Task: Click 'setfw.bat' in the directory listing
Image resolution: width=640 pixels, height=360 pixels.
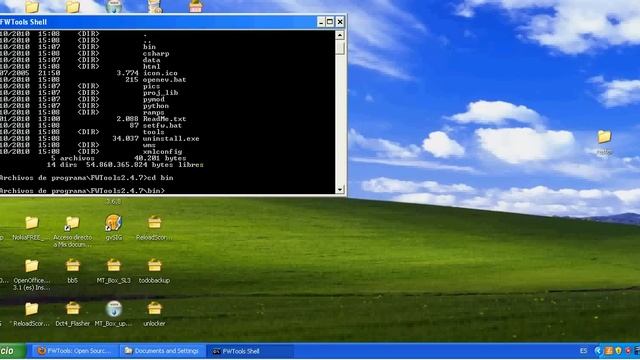Action: [162, 125]
